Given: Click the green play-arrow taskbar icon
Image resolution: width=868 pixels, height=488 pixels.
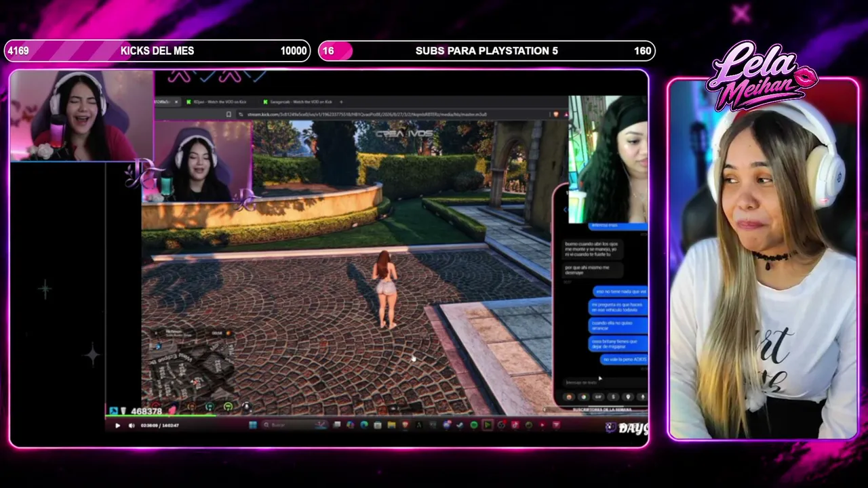Looking at the screenshot, I should click(487, 425).
